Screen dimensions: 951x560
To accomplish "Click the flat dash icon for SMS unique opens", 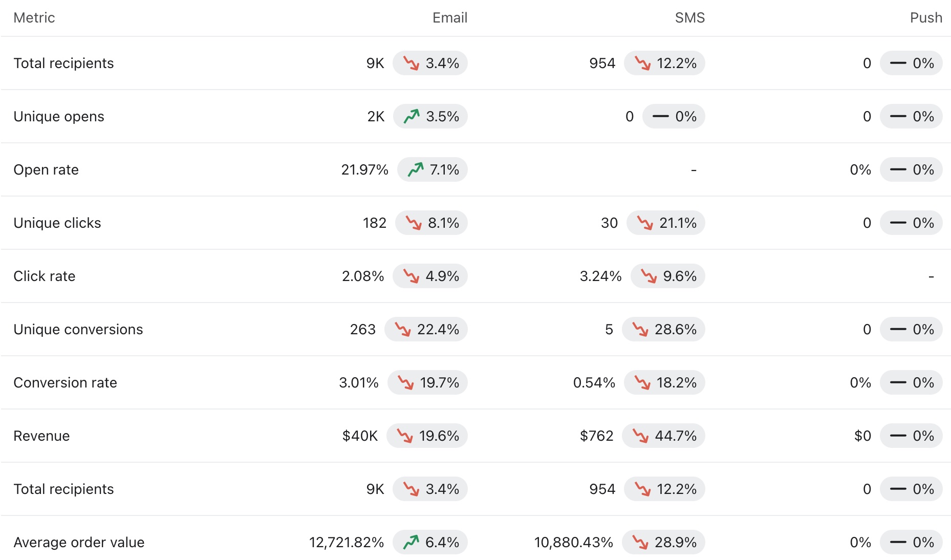I will [660, 117].
